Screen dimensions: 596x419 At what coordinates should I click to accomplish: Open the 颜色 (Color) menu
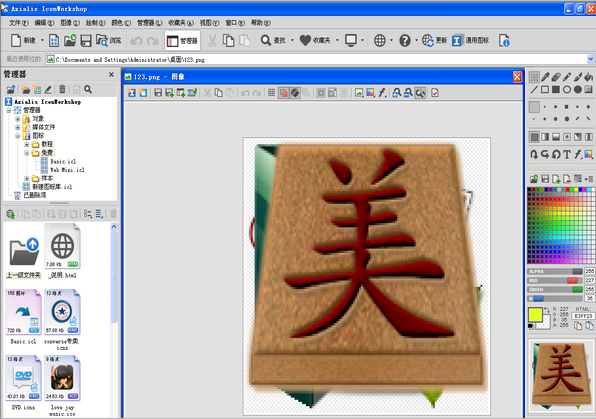coord(121,23)
